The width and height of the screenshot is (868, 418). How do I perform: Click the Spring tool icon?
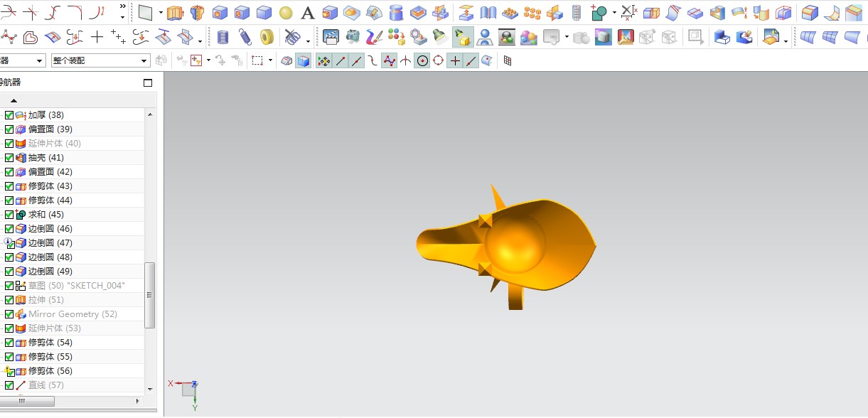tap(245, 38)
